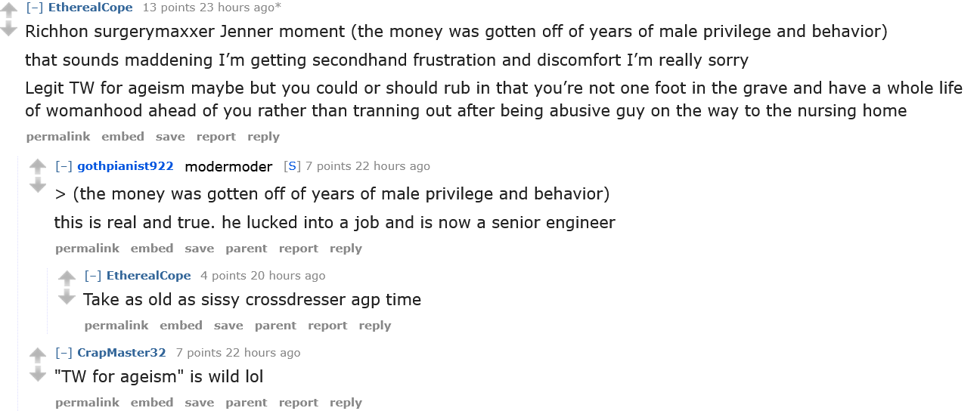Open permalink of gothpianist922's comment
The image size is (980, 411).
tap(87, 249)
